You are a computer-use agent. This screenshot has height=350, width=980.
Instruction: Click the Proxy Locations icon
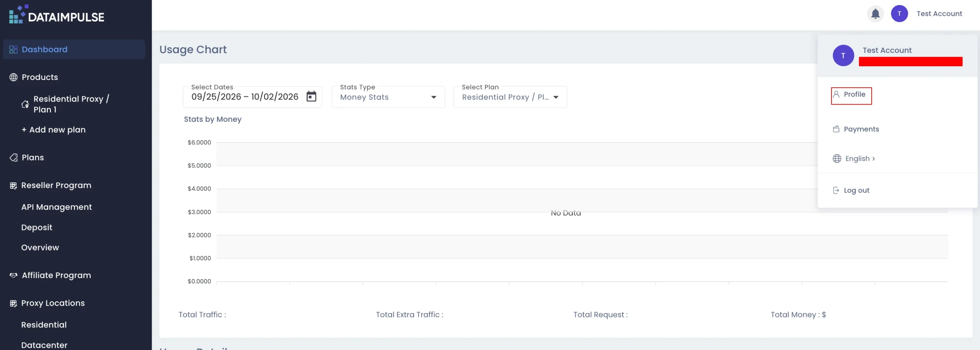click(x=13, y=303)
